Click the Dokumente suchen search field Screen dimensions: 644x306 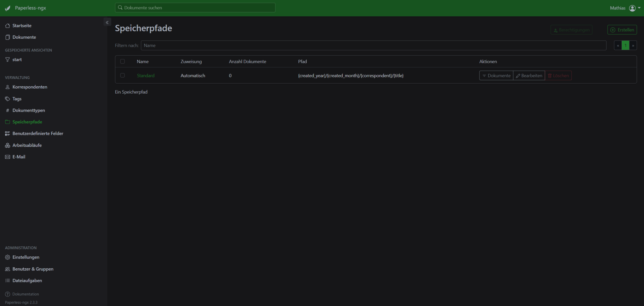tap(195, 8)
